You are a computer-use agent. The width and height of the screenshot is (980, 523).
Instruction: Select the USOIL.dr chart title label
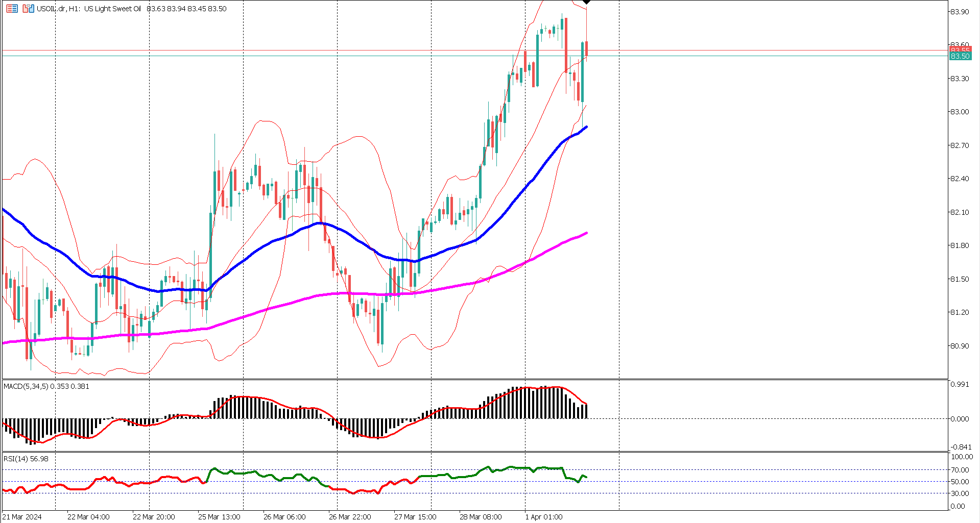pos(56,8)
